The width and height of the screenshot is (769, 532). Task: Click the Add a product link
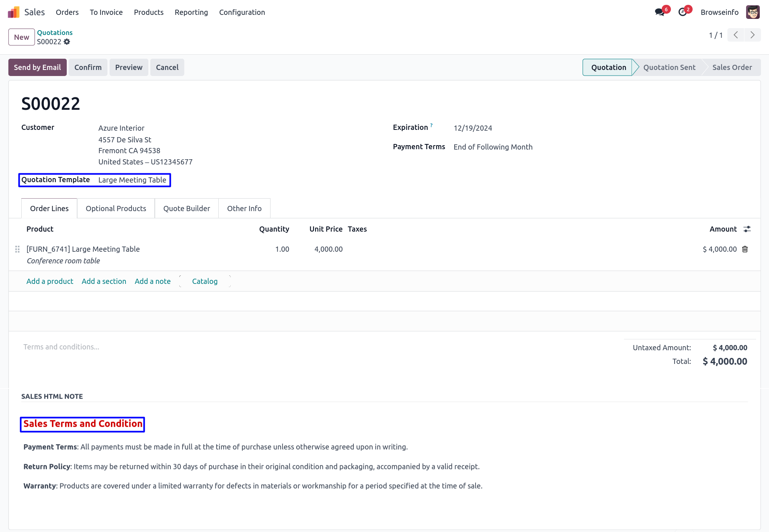tap(50, 281)
